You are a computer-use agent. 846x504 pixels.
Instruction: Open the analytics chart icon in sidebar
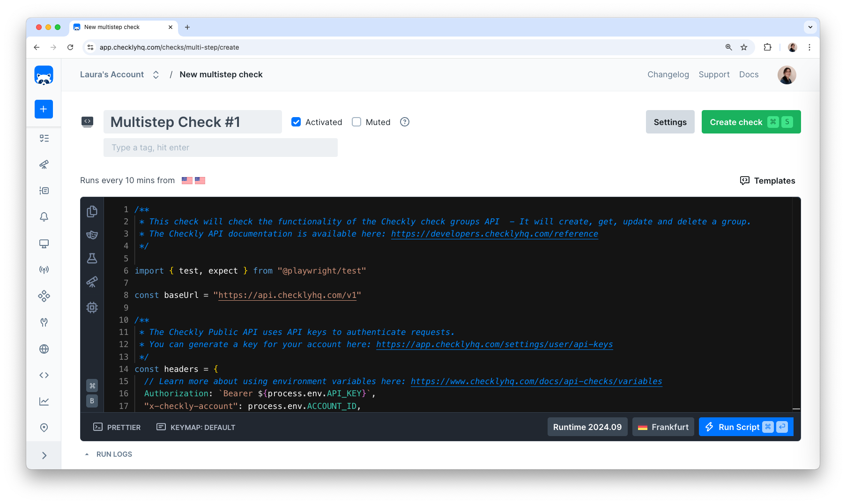[44, 401]
